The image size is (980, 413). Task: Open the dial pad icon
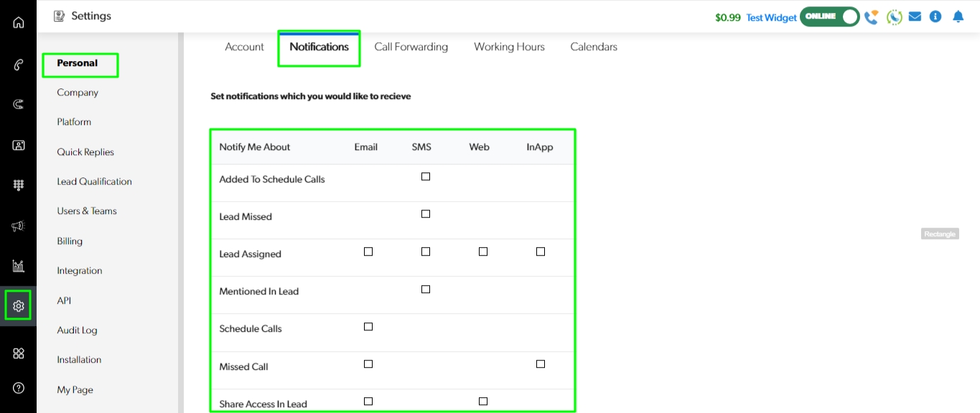coord(19,185)
